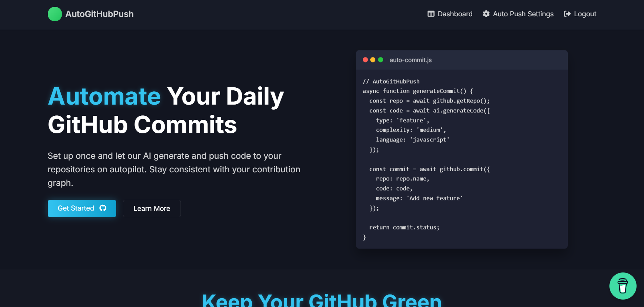Go to Auto Push Settings
644x307 pixels.
pyautogui.click(x=523, y=14)
